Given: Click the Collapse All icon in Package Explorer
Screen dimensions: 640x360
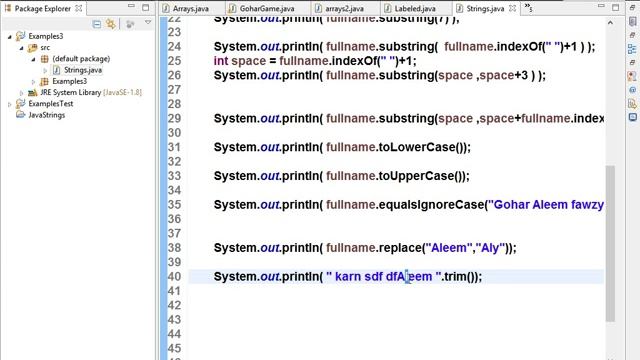Looking at the screenshot, I should (x=97, y=24).
